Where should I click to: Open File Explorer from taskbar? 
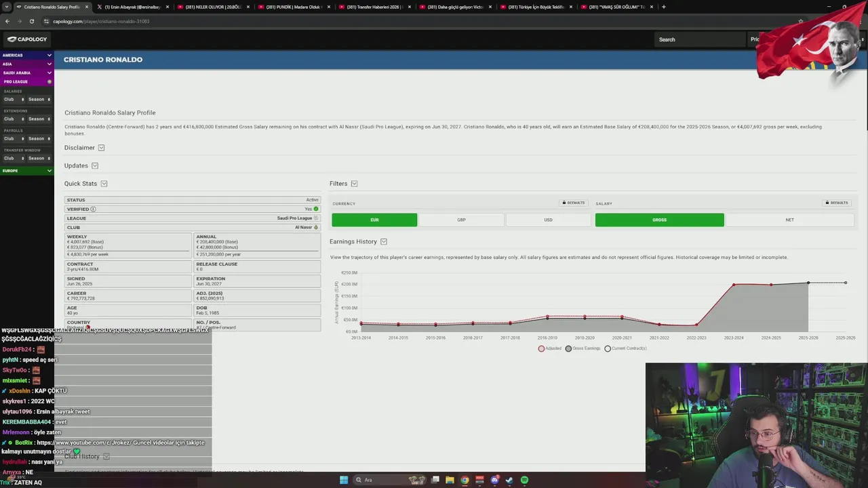(450, 480)
